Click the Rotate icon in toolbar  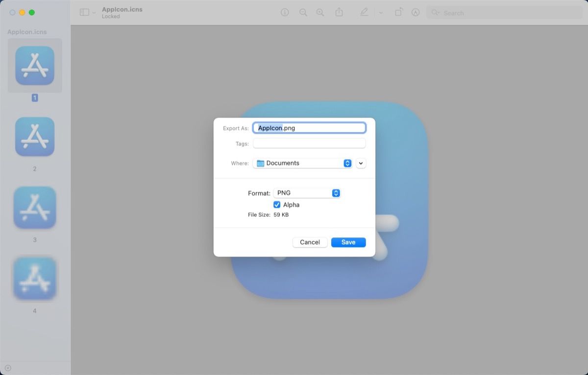[399, 12]
